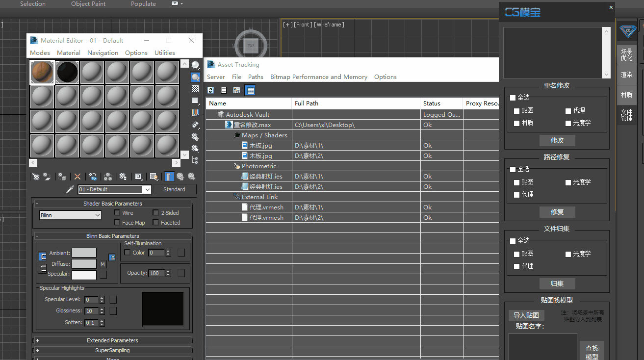Switch Asset Tracking to table view
Viewport: 644px width, 360px height.
250,90
